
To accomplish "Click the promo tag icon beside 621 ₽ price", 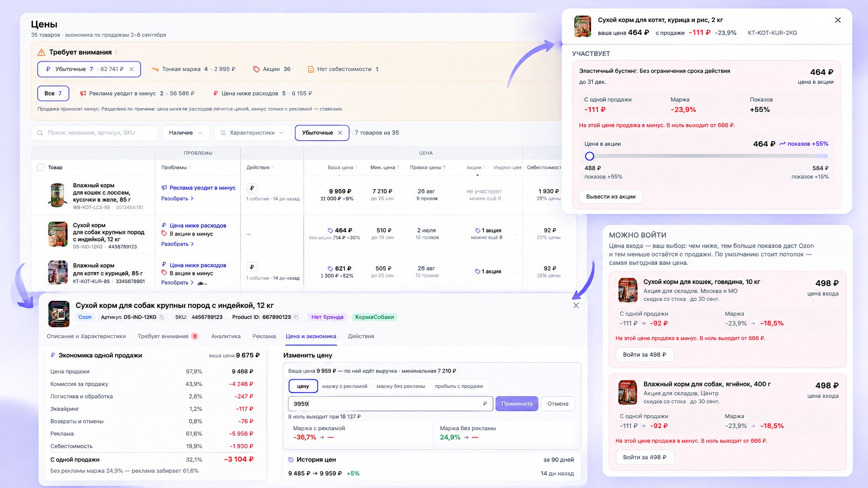I will 330,269.
